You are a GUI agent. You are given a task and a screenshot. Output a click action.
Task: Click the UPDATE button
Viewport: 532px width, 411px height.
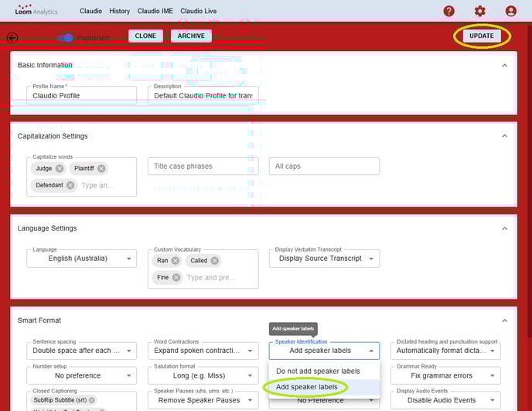(482, 36)
